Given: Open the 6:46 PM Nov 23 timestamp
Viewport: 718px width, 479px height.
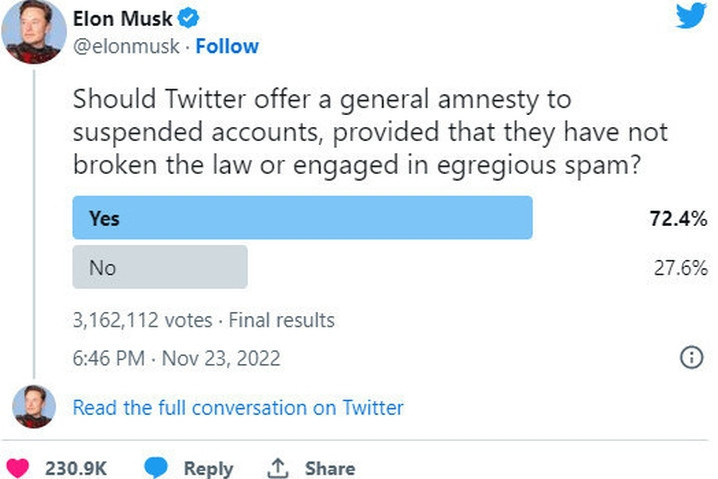Looking at the screenshot, I should pyautogui.click(x=177, y=358).
